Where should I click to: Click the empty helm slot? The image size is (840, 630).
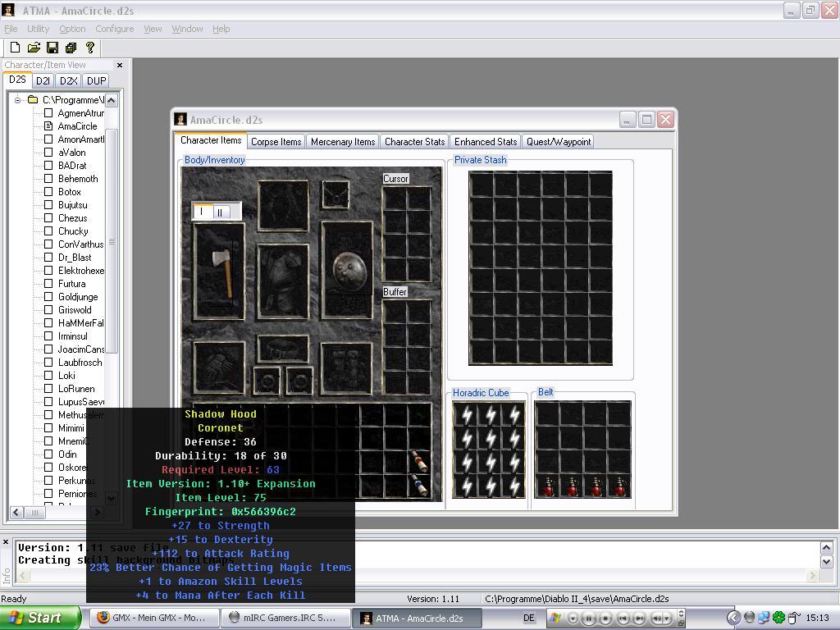(283, 206)
